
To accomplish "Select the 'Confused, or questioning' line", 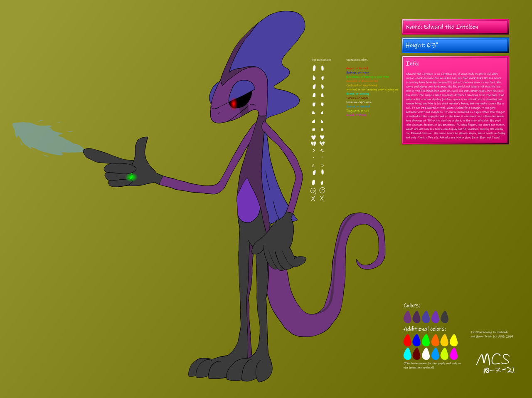I will (x=362, y=85).
